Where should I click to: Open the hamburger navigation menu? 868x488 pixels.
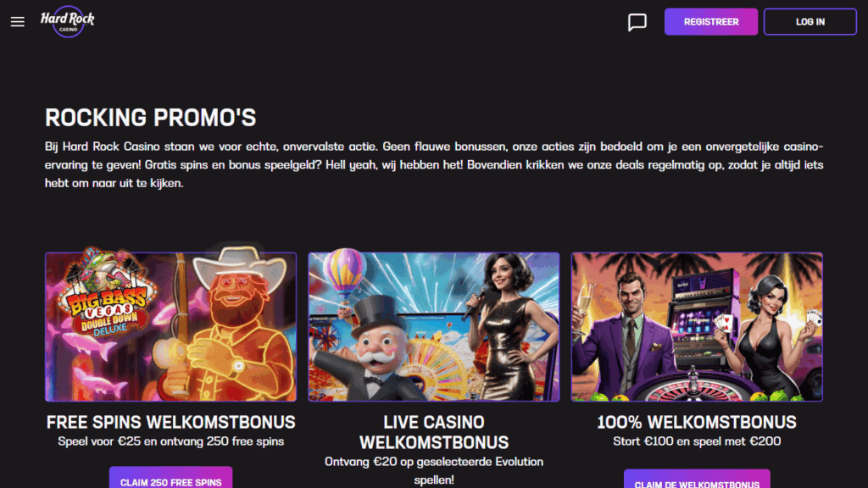click(x=17, y=21)
